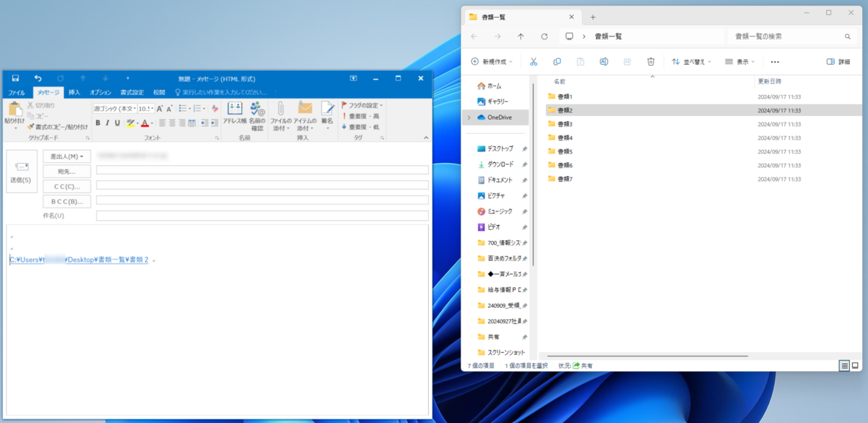The image size is (868, 423).
Task: Click the Delete trash icon in Explorer
Action: 651,62
